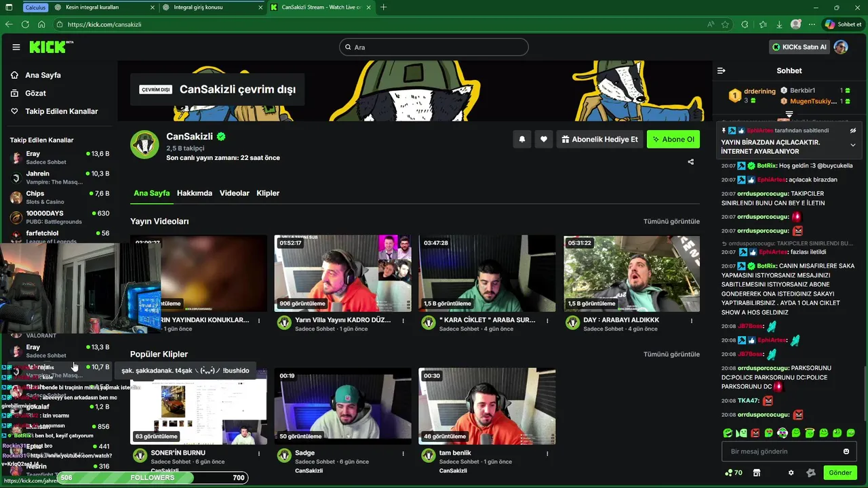Switch to Hakkımda channel tab
The height and width of the screenshot is (488, 868).
click(195, 193)
